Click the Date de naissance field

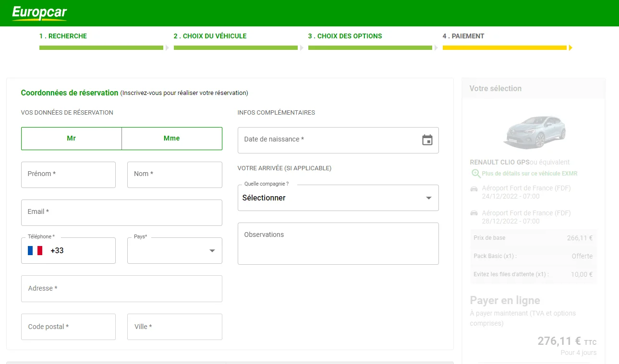tap(338, 140)
